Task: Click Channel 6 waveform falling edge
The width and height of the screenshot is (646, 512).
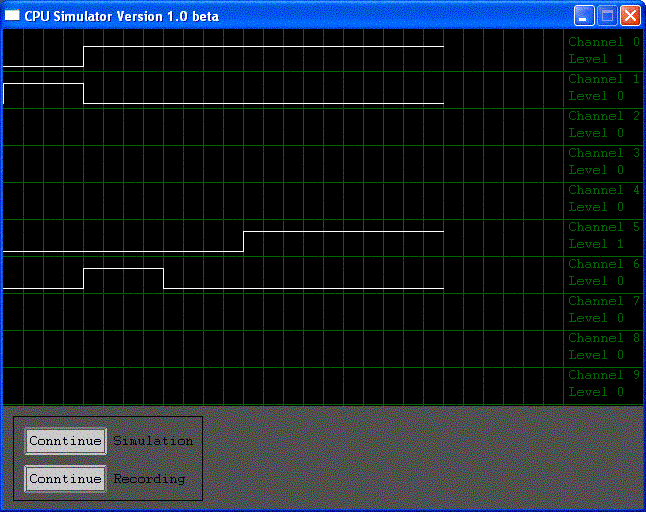Action: 164,278
